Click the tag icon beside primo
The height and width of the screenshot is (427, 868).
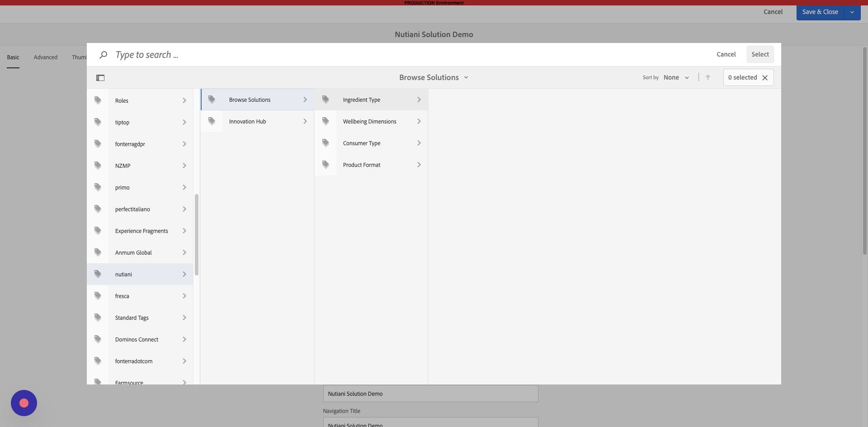[x=98, y=187]
